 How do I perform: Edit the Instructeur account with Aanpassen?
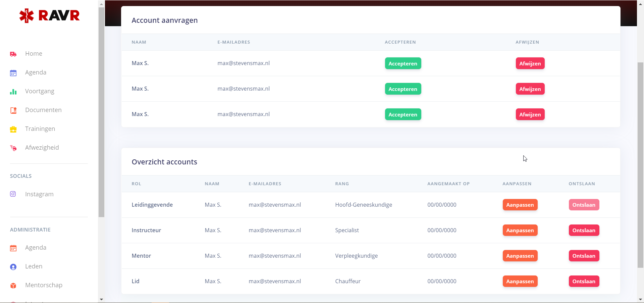pyautogui.click(x=520, y=230)
